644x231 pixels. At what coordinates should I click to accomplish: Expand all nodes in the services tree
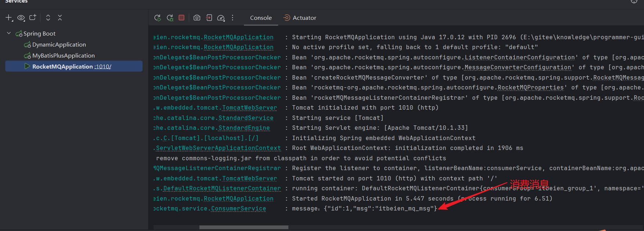point(48,18)
